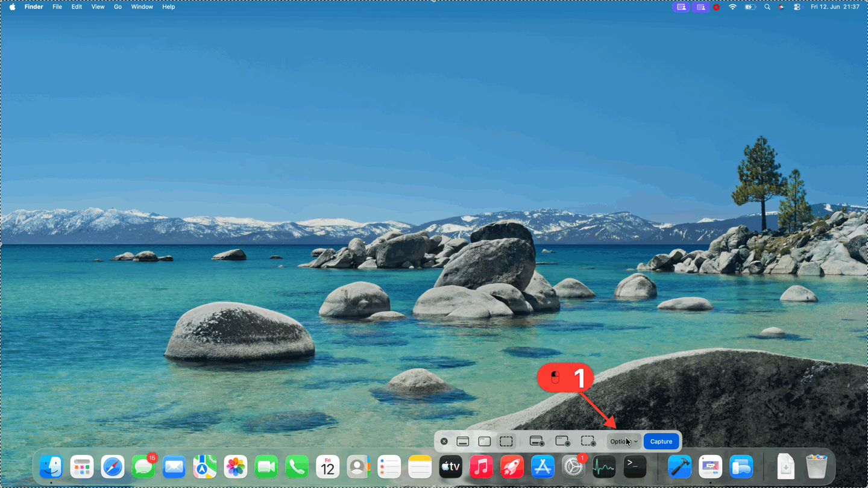Select Capture Entire Screen mode
The image size is (868, 488).
tap(463, 442)
